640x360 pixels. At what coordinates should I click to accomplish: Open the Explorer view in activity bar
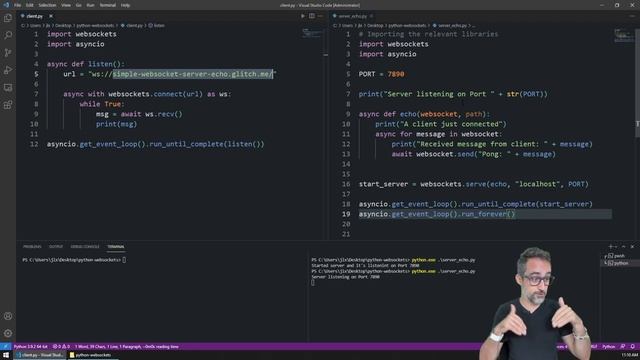8,18
